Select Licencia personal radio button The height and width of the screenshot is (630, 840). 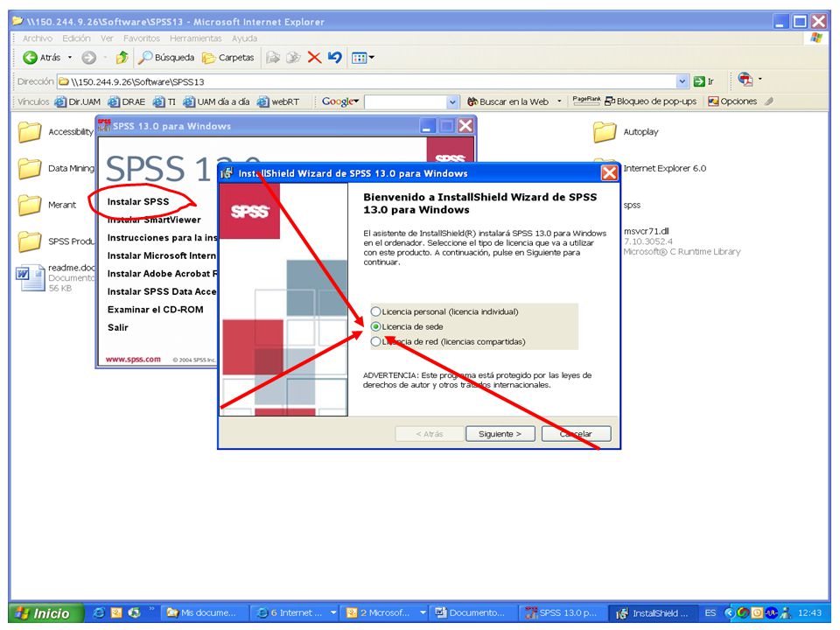[376, 311]
